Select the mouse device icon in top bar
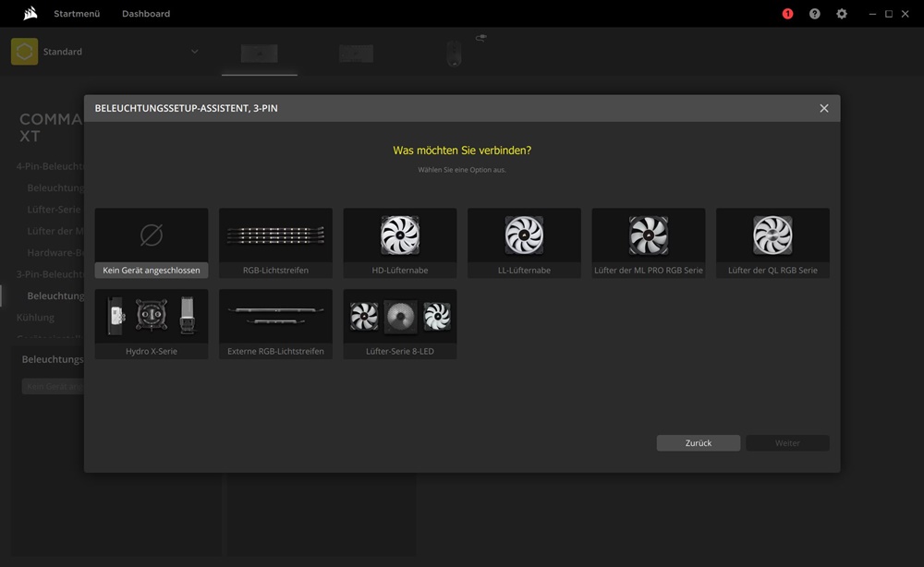 454,53
